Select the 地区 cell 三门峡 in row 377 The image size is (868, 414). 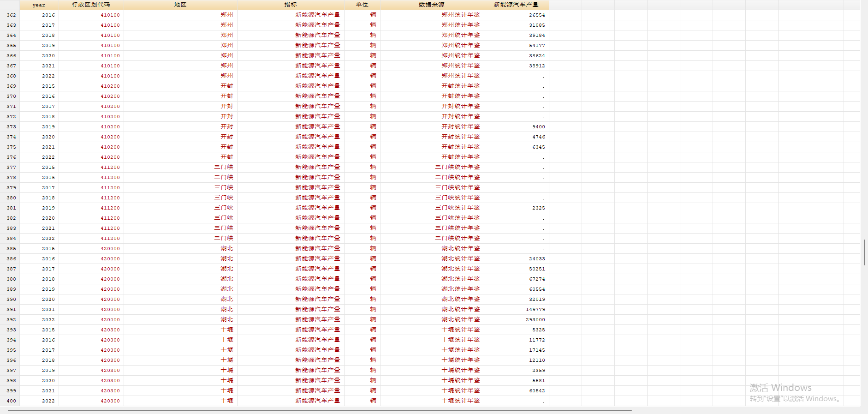point(224,168)
